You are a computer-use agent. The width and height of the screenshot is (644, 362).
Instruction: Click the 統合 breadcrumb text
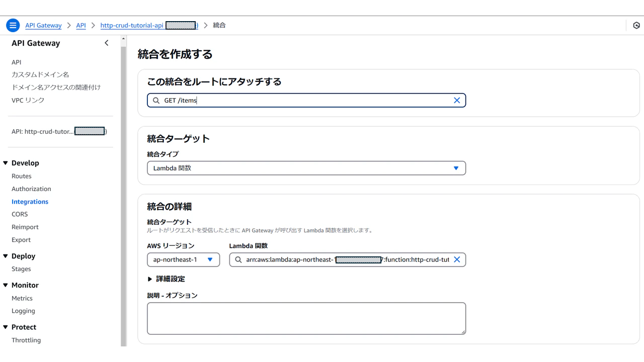click(x=219, y=25)
